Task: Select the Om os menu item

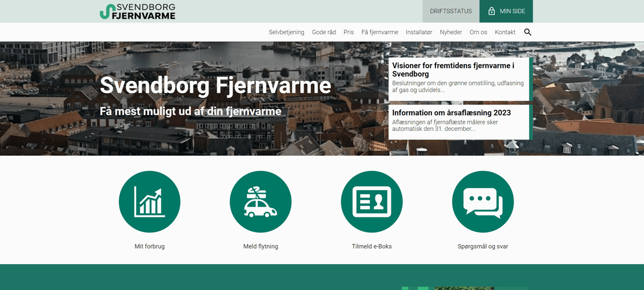Action: tap(478, 32)
